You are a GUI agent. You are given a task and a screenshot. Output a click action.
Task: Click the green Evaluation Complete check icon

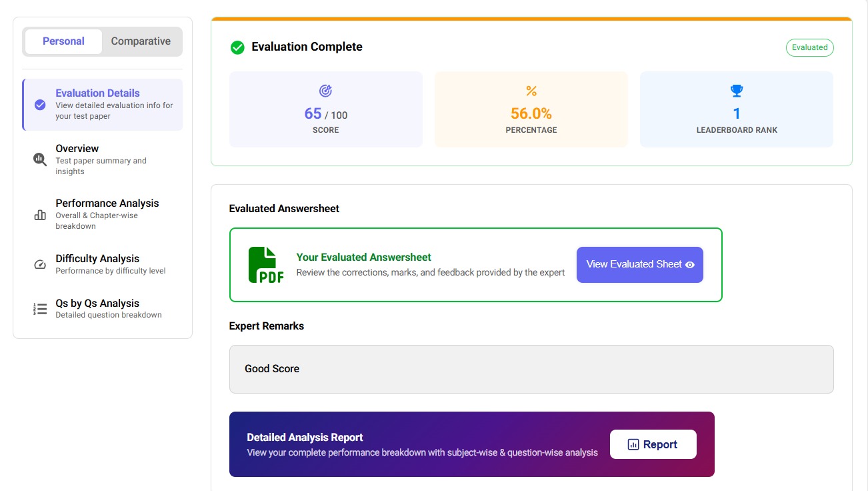(x=237, y=47)
